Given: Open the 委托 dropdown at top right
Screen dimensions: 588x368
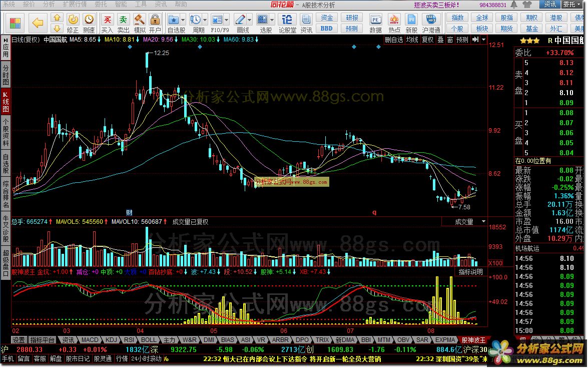Looking at the screenshot, I should pos(572,5).
